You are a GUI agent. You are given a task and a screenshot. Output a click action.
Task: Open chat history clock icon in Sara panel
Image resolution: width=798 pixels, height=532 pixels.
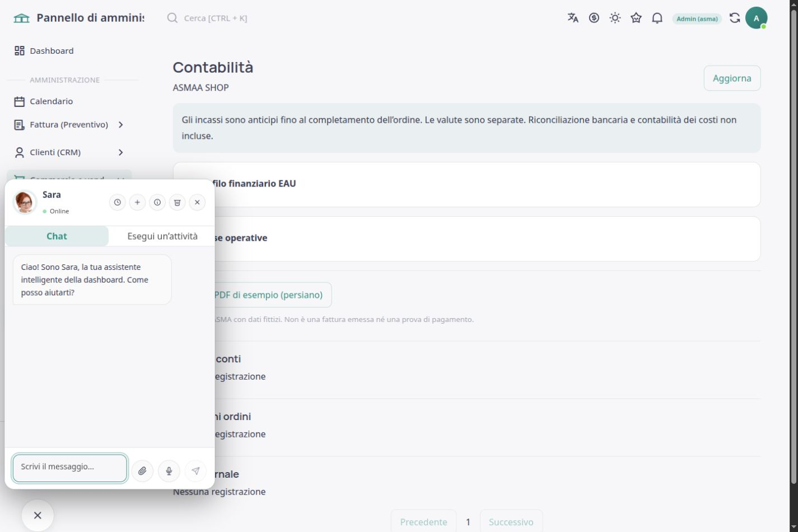coord(117,202)
